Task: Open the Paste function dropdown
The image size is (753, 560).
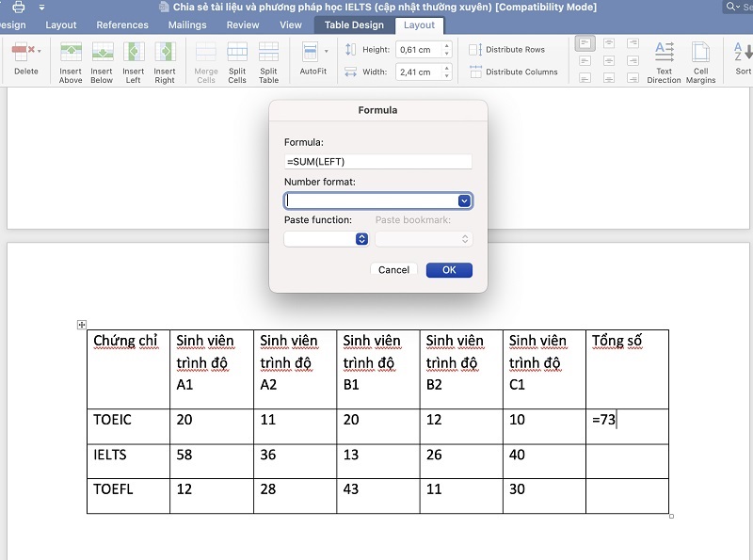Action: point(361,239)
